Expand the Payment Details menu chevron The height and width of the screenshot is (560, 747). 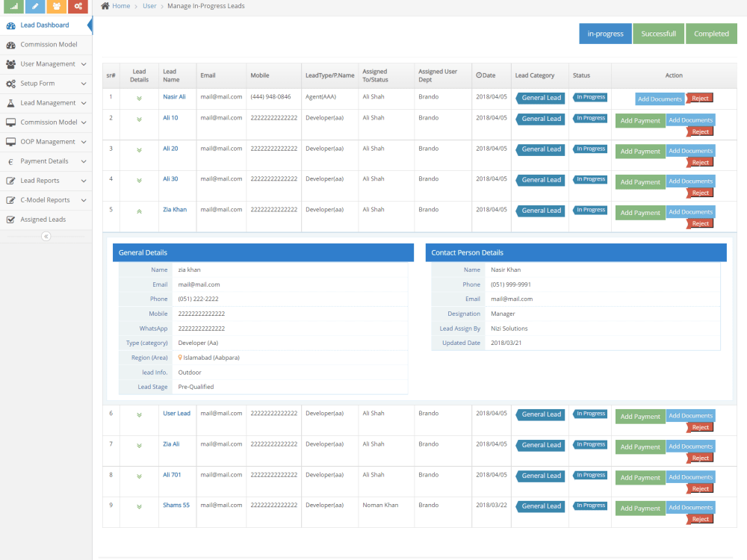pyautogui.click(x=84, y=161)
